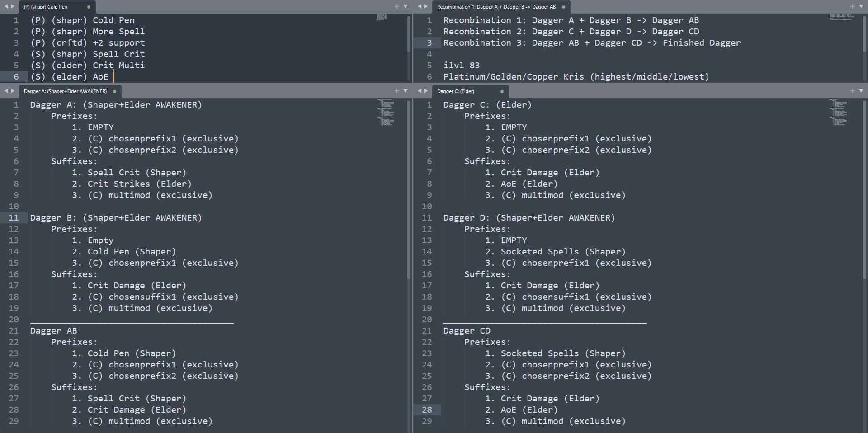Open the tab list dropdown in Dagger C pane

[x=861, y=91]
